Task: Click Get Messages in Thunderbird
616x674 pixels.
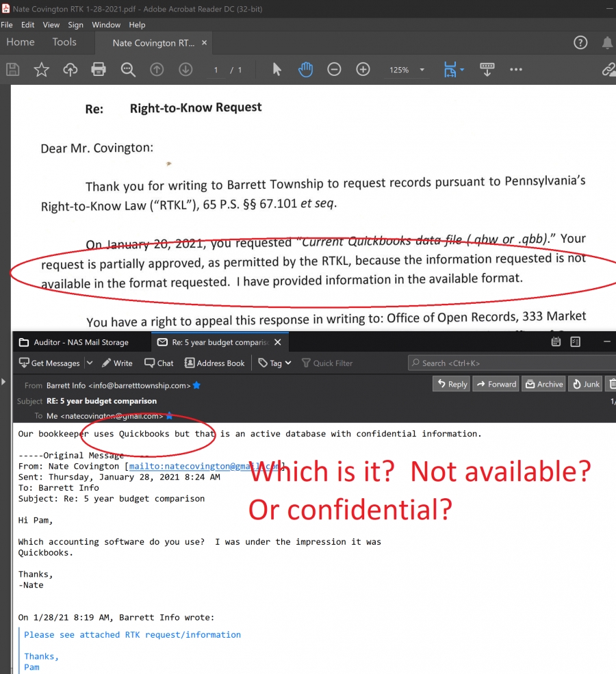Action: click(49, 363)
